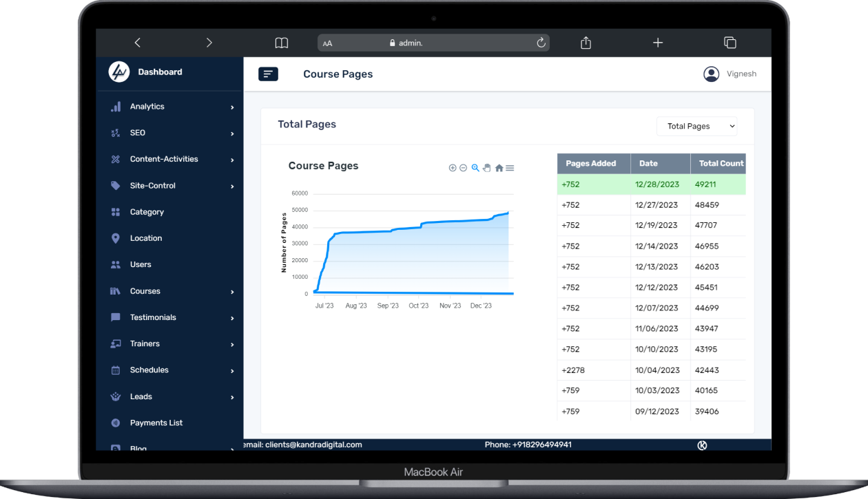868x499 pixels.
Task: Click the SEO sidebar icon
Action: click(x=116, y=133)
